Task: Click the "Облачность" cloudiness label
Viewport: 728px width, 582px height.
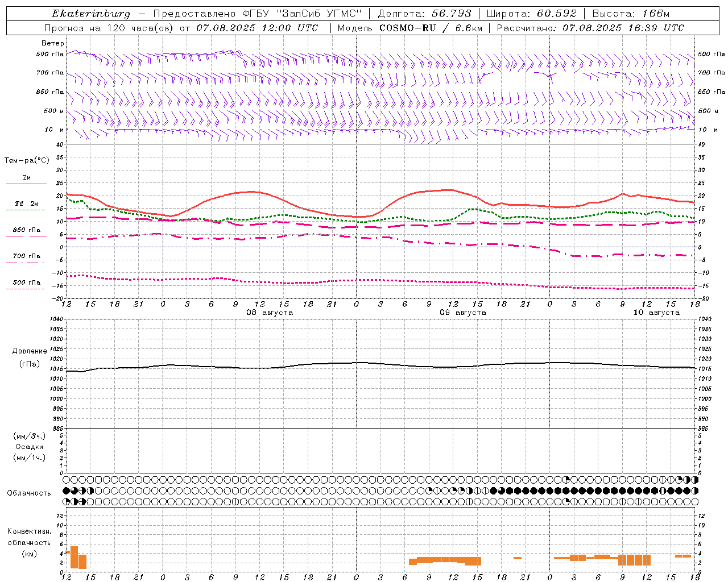Action: tap(29, 493)
